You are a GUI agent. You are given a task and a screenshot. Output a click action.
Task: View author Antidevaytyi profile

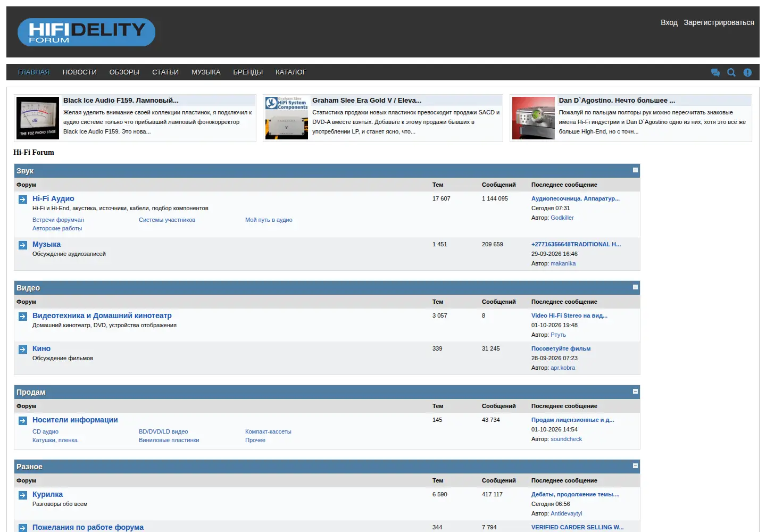(x=567, y=513)
